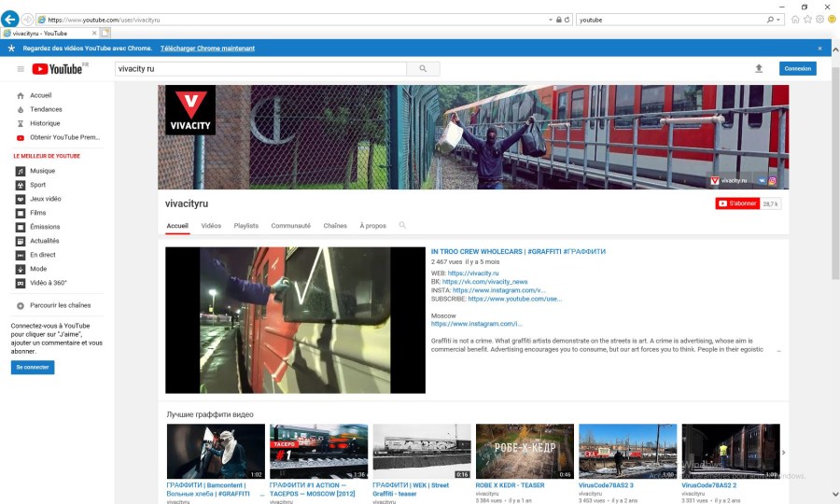Image resolution: width=840 pixels, height=504 pixels.
Task: Click the upload video arrow icon
Action: point(758,68)
